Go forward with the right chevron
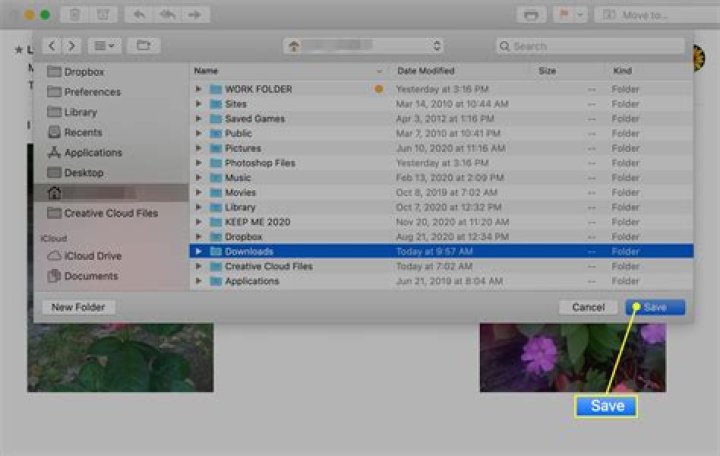The image size is (720, 456). pyautogui.click(x=71, y=45)
